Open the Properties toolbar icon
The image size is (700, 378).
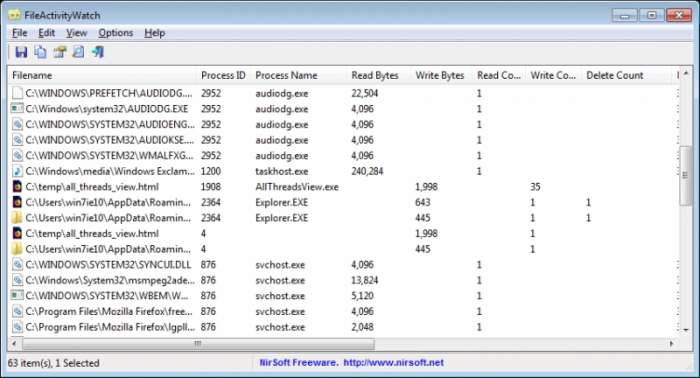pyautogui.click(x=60, y=52)
